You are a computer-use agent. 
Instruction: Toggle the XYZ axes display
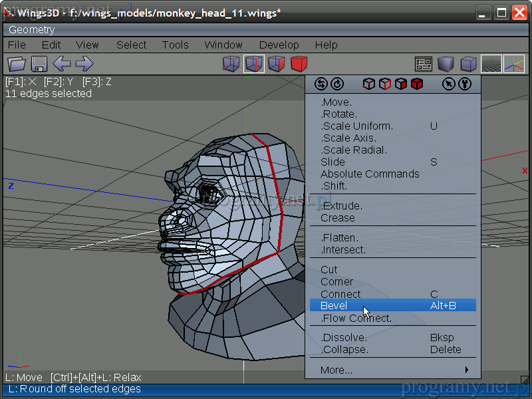click(513, 64)
